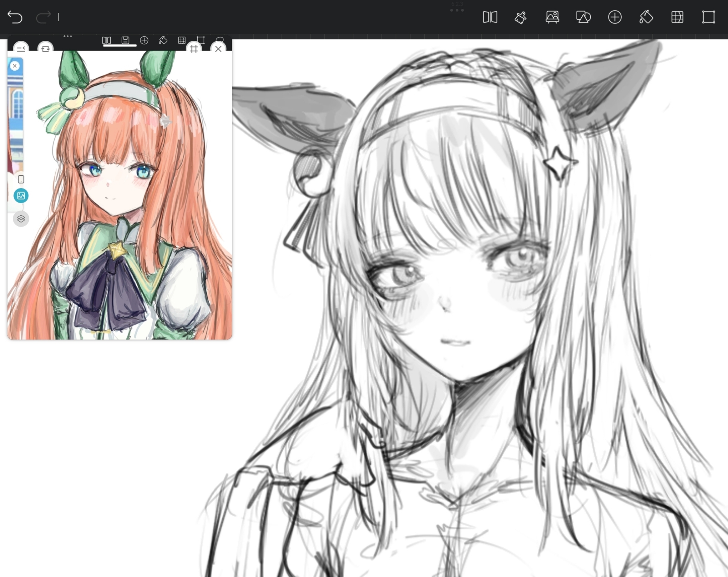Expand the three-dot menu at top center

[x=457, y=10]
